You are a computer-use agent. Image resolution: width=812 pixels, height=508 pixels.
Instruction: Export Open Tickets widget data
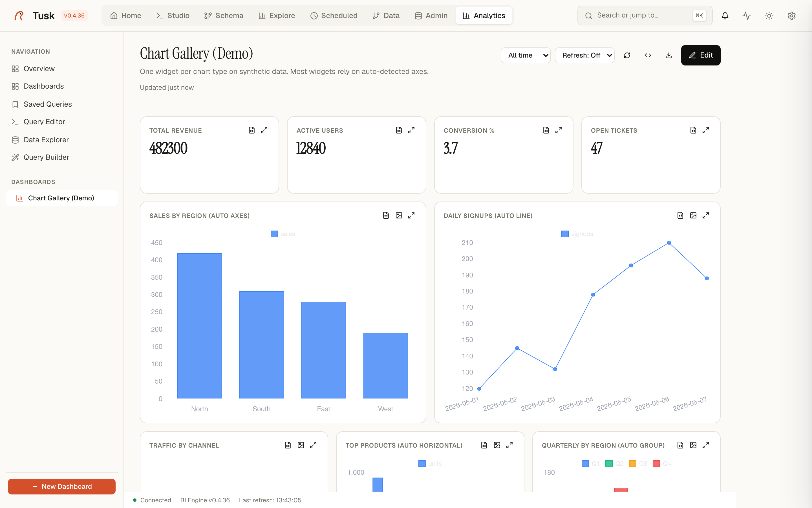click(693, 130)
